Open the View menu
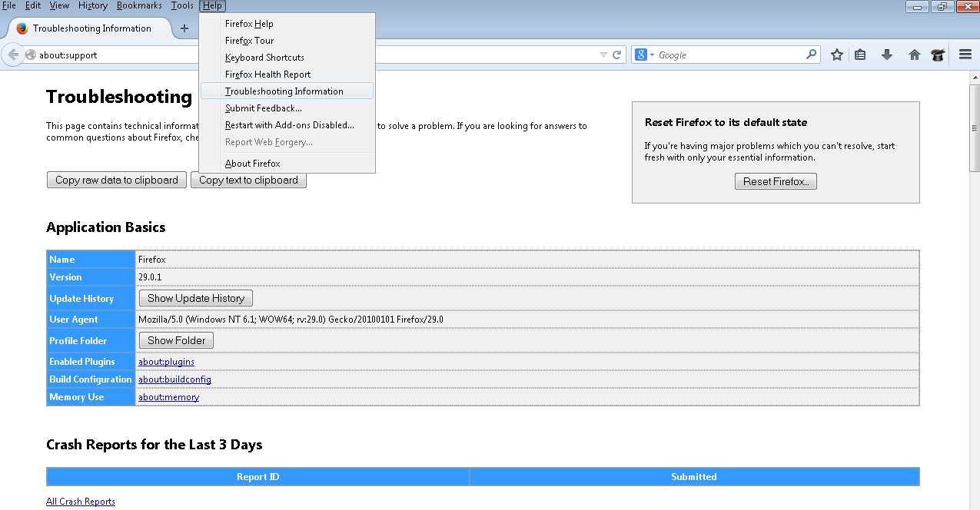Image resolution: width=980 pixels, height=510 pixels. [x=59, y=5]
